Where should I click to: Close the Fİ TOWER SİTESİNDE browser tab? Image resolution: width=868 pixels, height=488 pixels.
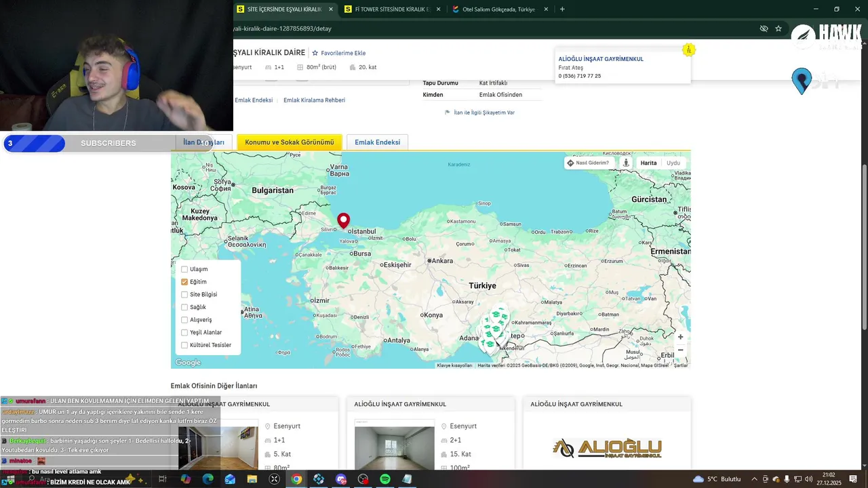tap(438, 9)
